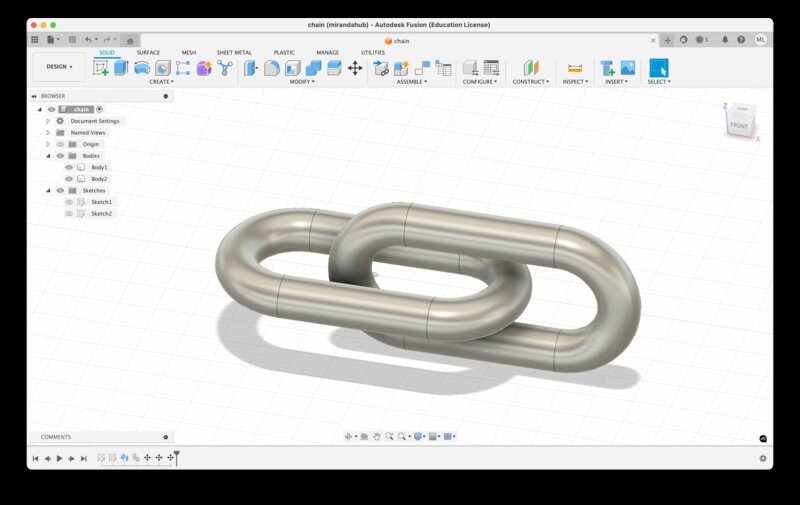
Task: Hide Body1 using its eye icon
Action: coord(69,167)
